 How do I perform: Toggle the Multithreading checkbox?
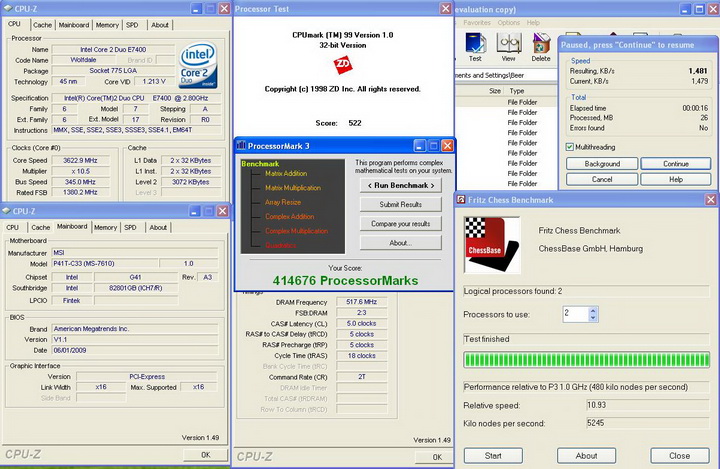click(570, 147)
